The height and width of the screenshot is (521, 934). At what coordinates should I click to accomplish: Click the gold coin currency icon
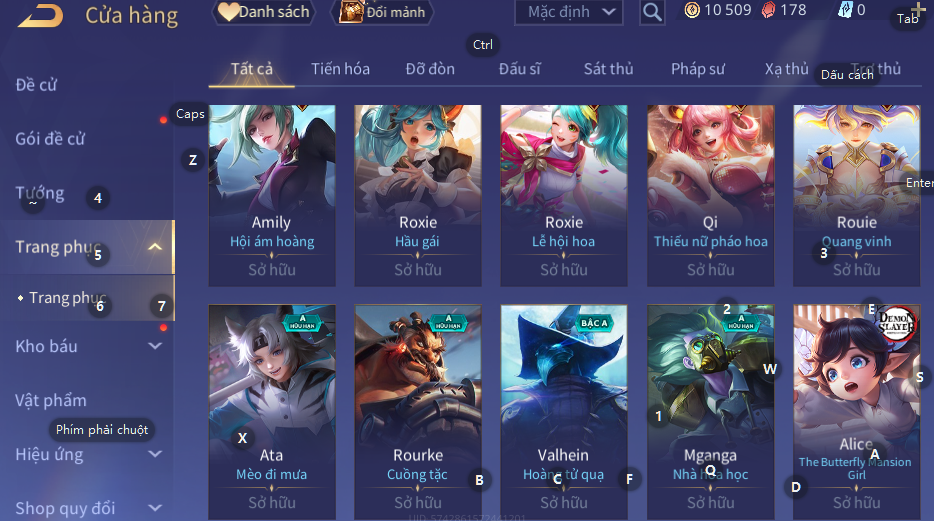[692, 10]
